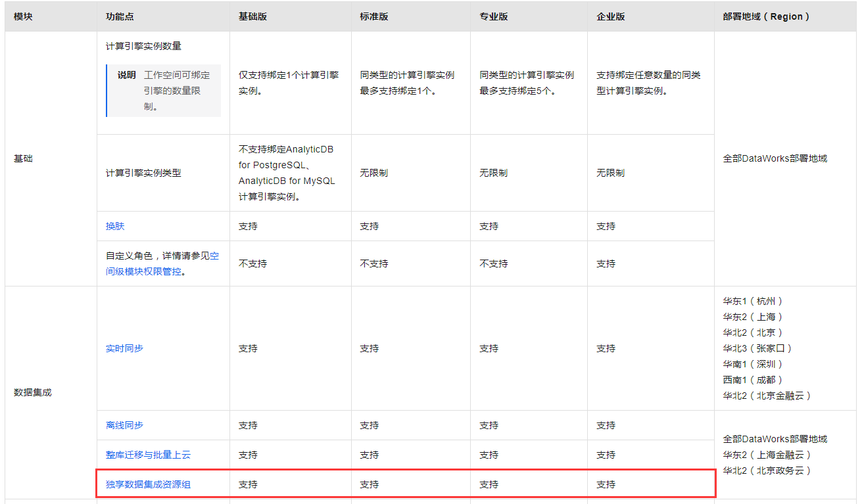
Task: Click 支持 for 实时同步 under 专业版
Action: (x=489, y=348)
